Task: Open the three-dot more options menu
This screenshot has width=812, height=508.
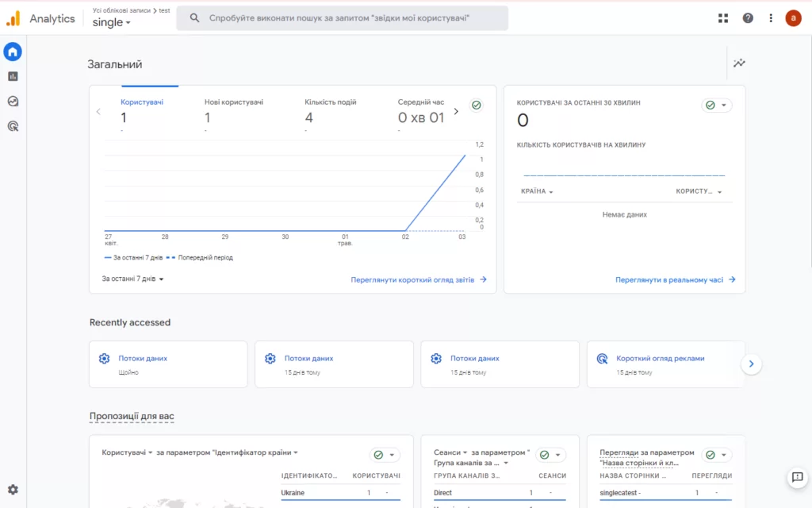Action: coord(771,18)
